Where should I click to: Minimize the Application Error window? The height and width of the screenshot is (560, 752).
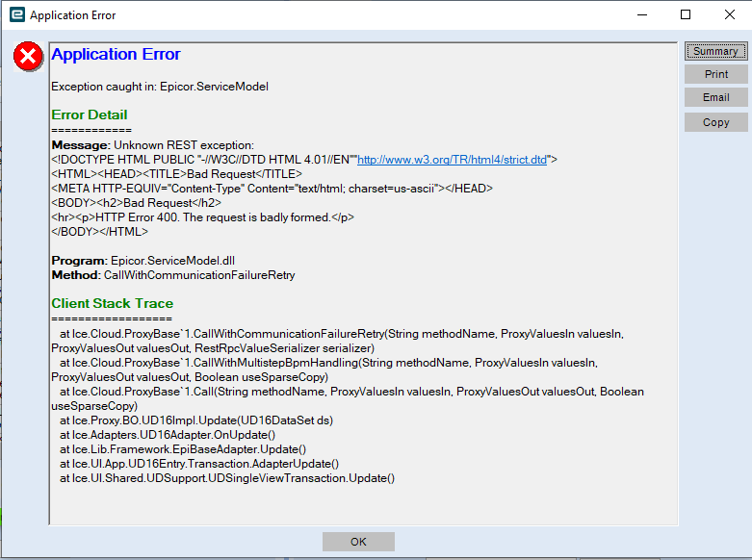642,14
